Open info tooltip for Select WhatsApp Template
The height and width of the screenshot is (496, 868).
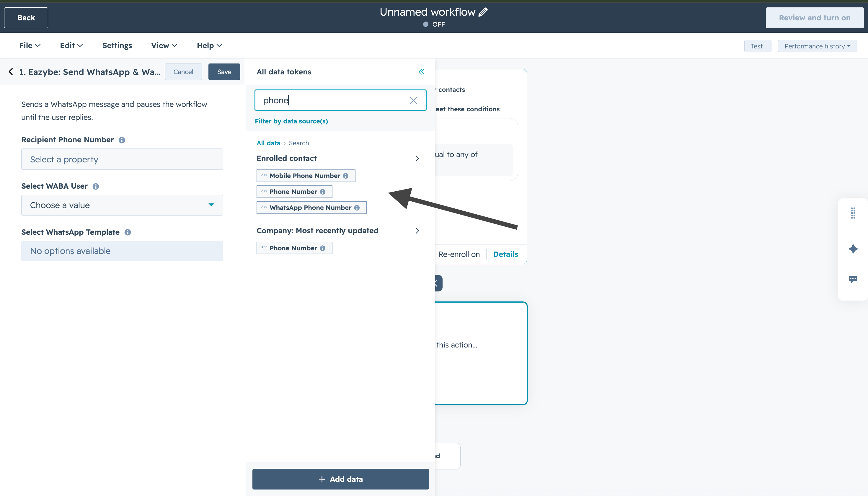128,232
